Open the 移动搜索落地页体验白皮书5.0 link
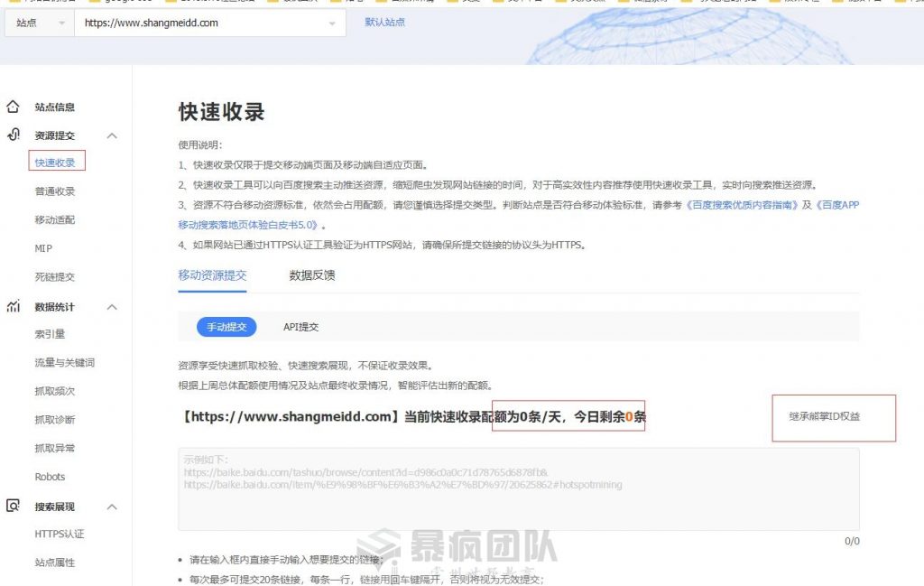 tap(248, 225)
